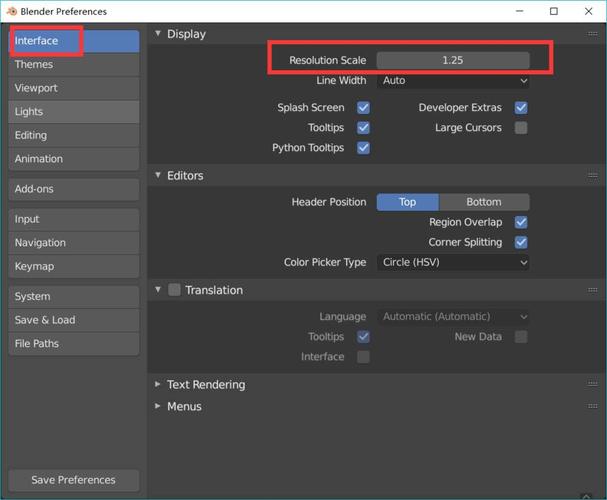Enable the Translation panel checkbox
This screenshot has height=500, width=607.
[174, 290]
